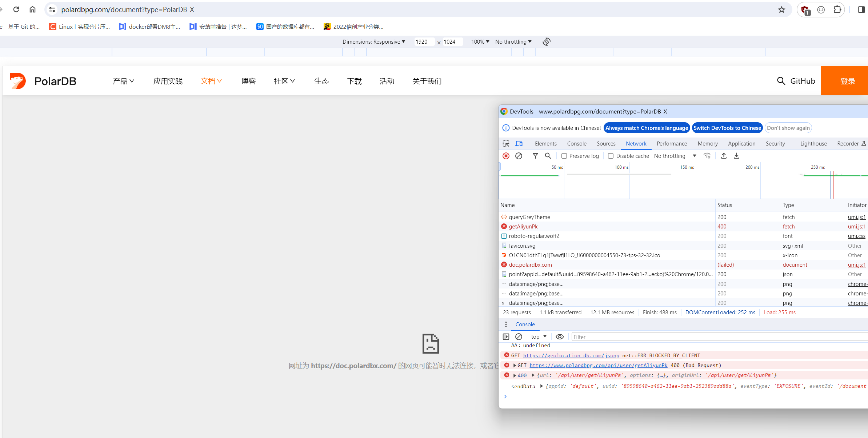Open network search magnifier icon
The image size is (868, 438).
[548, 156]
